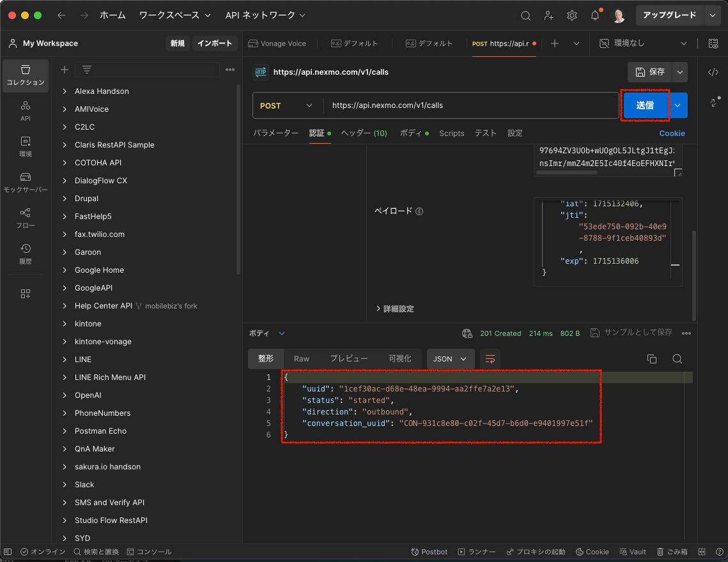Open the POST method dropdown
Image resolution: width=728 pixels, height=562 pixels.
[286, 105]
